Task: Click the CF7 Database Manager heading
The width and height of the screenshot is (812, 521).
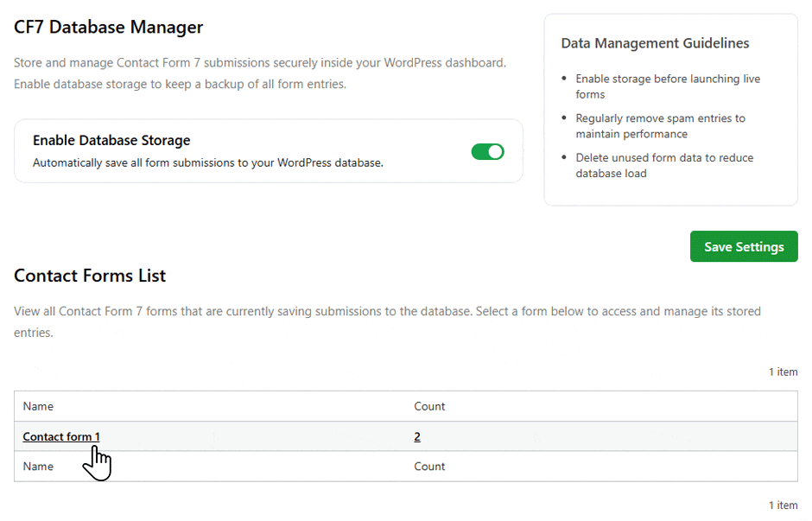Action: (x=108, y=27)
